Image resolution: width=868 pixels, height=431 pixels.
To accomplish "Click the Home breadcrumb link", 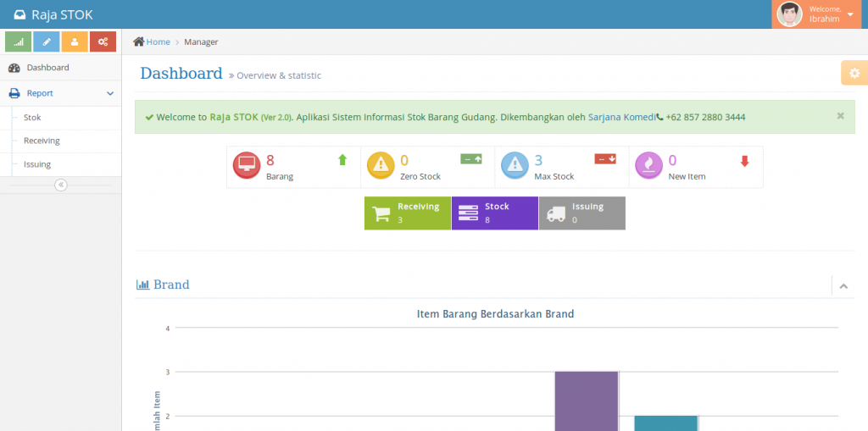I will pos(159,41).
